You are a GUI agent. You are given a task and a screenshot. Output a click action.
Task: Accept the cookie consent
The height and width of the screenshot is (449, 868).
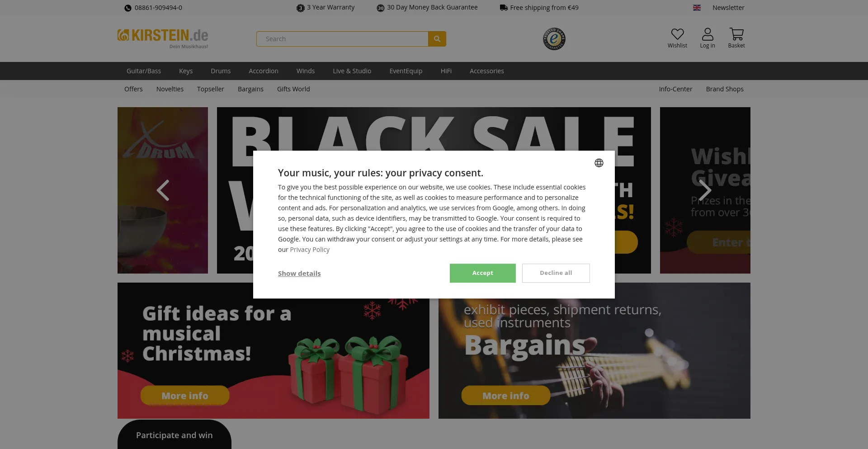pyautogui.click(x=483, y=273)
